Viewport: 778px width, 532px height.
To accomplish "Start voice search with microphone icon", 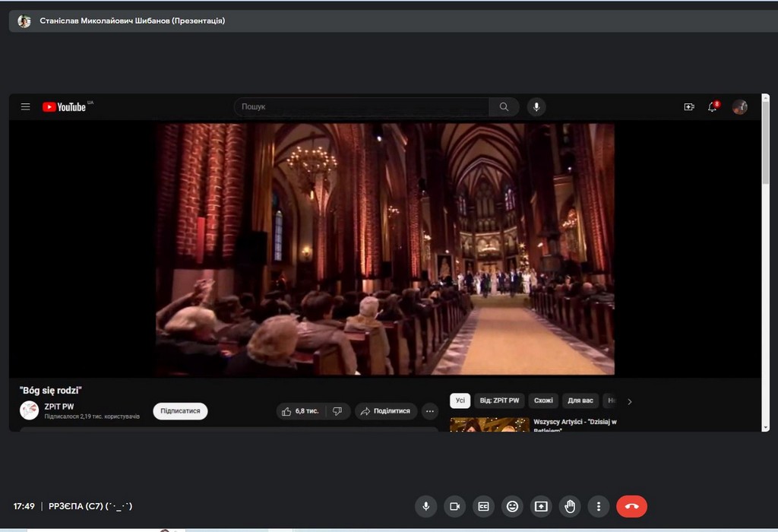I will pos(536,107).
